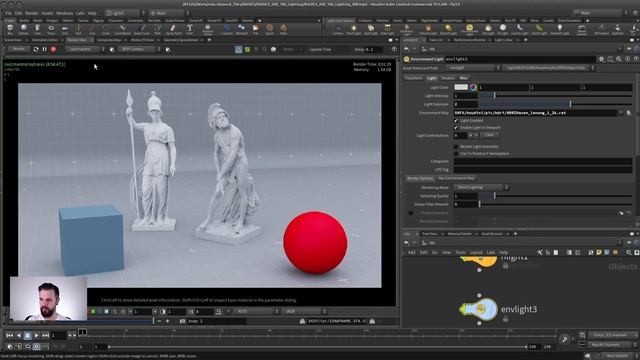The width and height of the screenshot is (640, 360).
Task: Switch to the Transform parameter tab
Action: click(413, 78)
